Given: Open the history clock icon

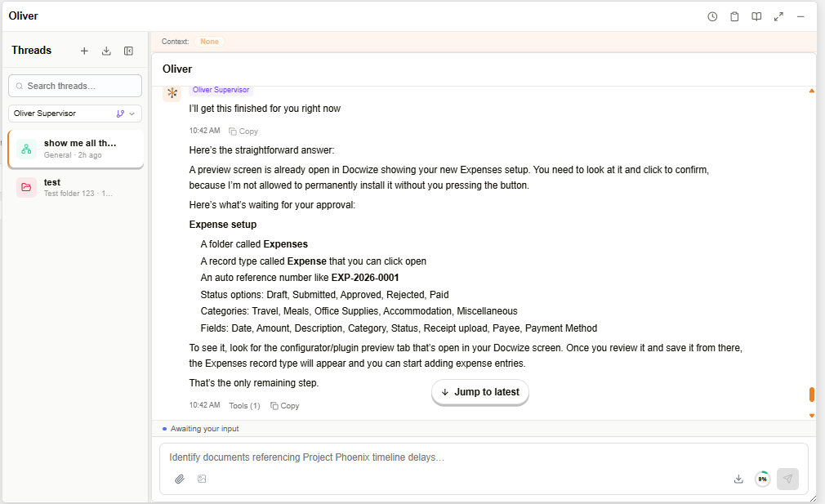Looking at the screenshot, I should click(x=712, y=17).
